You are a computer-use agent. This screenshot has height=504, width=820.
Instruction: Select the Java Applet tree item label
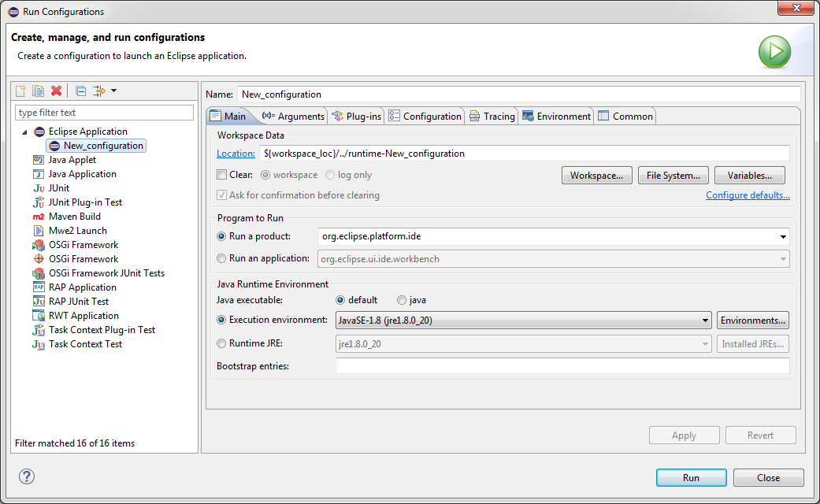[x=72, y=160]
